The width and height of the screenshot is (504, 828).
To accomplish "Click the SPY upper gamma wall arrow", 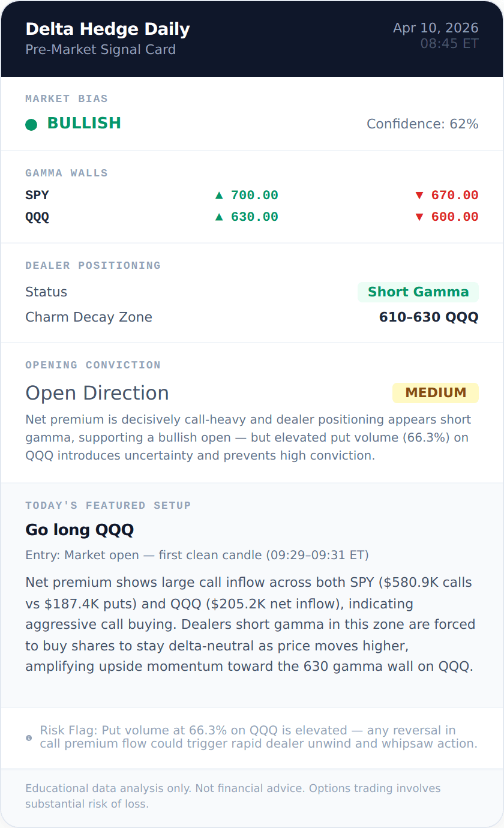I will [219, 195].
